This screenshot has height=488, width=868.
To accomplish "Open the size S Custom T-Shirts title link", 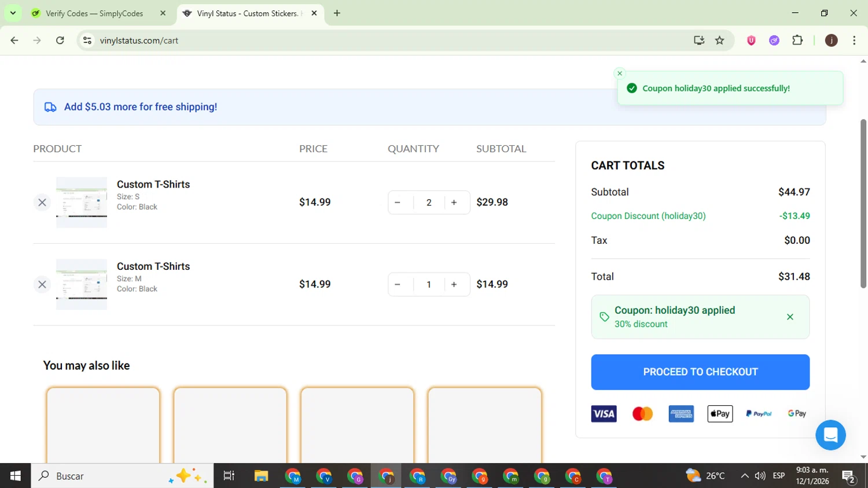I will (153, 184).
